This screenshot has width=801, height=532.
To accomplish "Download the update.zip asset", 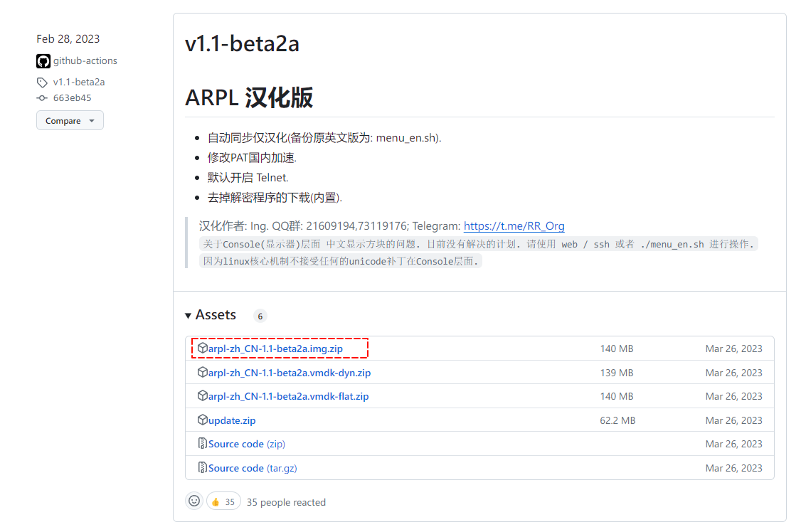I will click(x=232, y=420).
